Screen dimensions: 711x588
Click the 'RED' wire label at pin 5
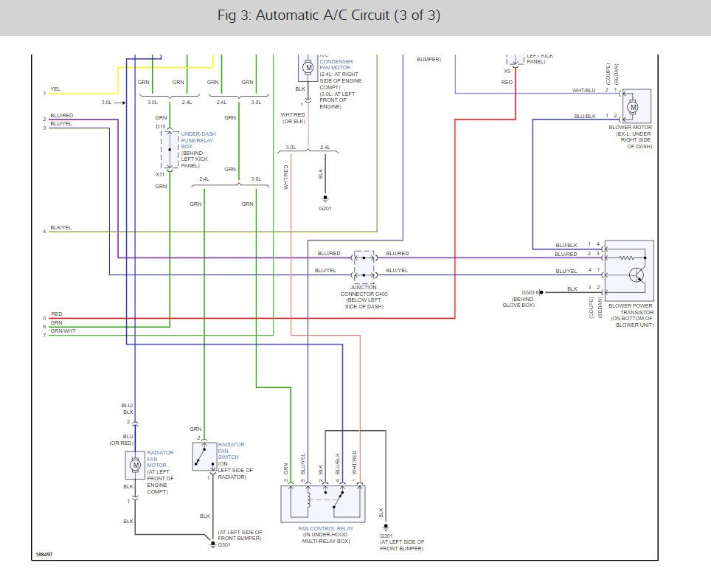coord(57,314)
